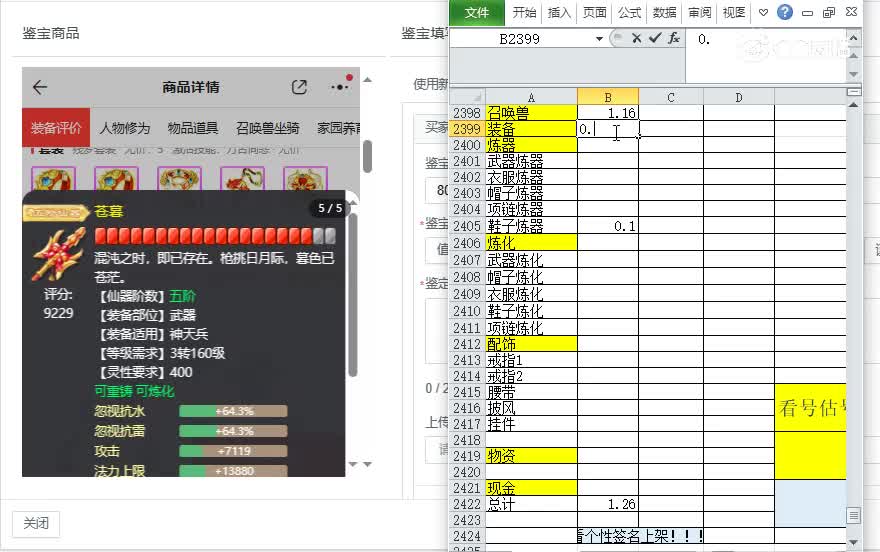The width and height of the screenshot is (880, 552).
Task: Switch to the 视图 ribbon tab
Action: [734, 12]
